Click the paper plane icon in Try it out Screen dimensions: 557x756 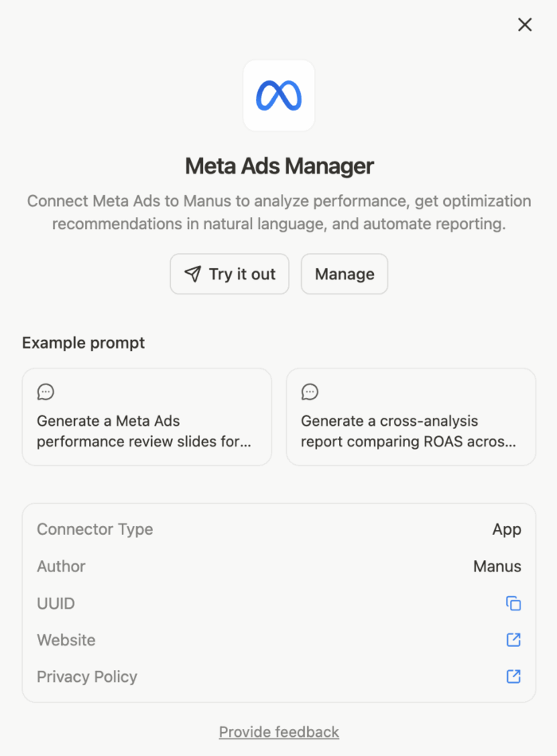click(193, 274)
